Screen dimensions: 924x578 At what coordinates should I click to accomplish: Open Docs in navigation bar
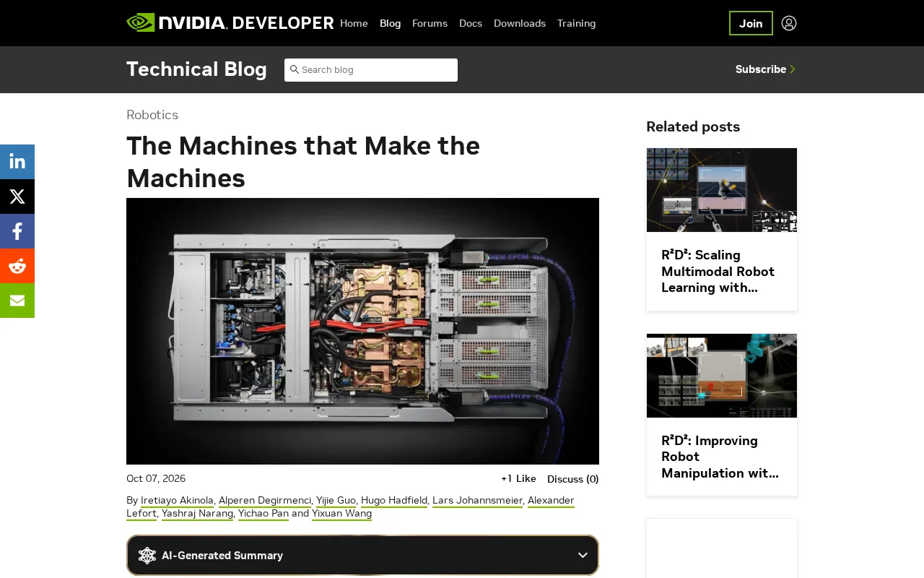pyautogui.click(x=471, y=23)
